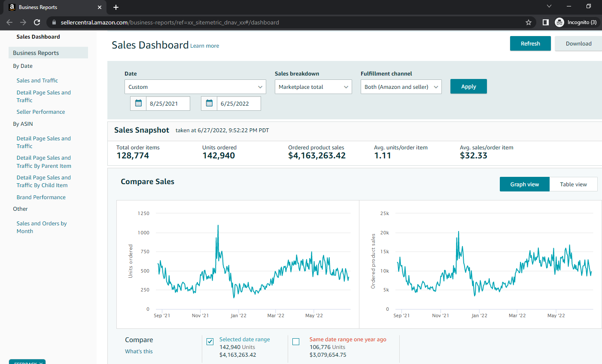Click the Units ordered value 142,940

(219, 156)
